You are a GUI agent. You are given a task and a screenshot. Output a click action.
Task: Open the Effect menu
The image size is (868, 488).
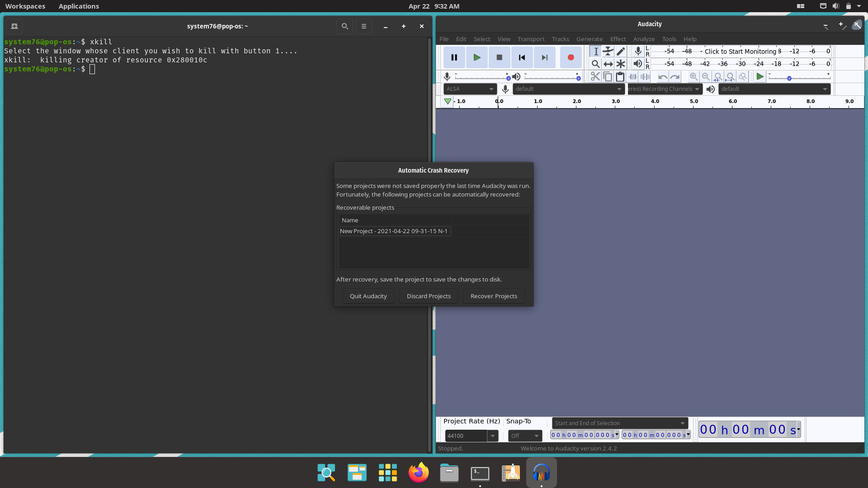(x=618, y=39)
